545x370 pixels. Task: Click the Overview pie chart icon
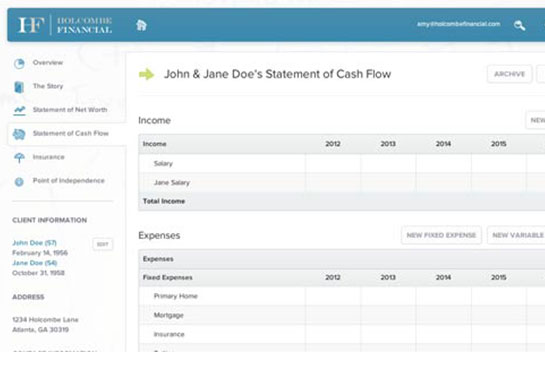tap(19, 63)
